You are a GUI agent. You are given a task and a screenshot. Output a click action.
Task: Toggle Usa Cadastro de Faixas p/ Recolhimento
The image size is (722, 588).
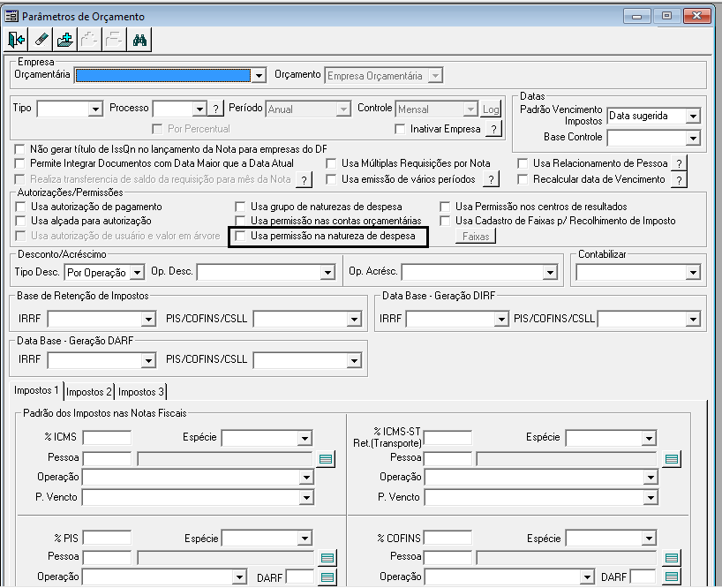[x=445, y=221]
